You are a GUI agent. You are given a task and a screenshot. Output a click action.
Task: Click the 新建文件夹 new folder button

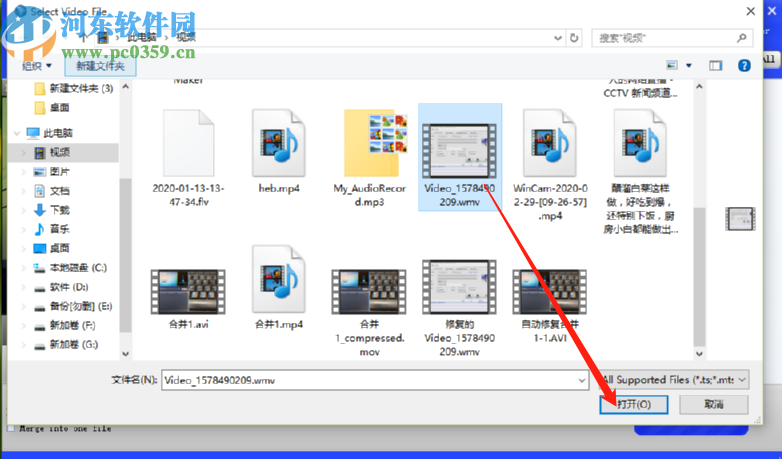point(100,66)
